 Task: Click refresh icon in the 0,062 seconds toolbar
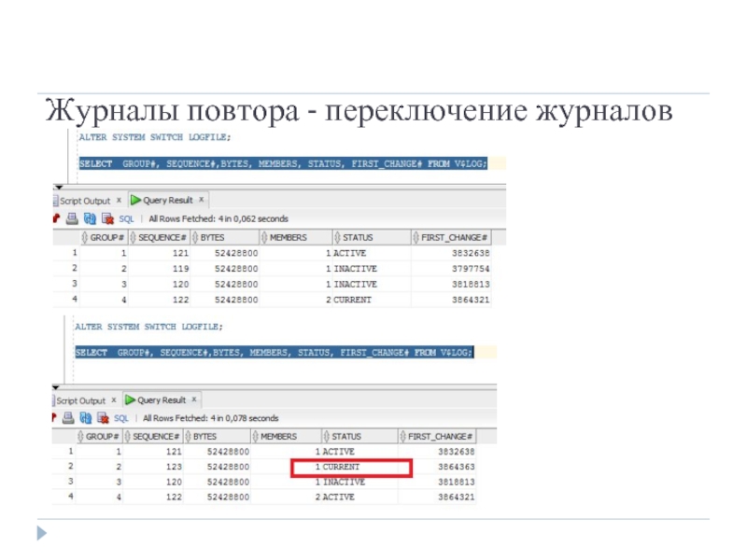[90, 218]
